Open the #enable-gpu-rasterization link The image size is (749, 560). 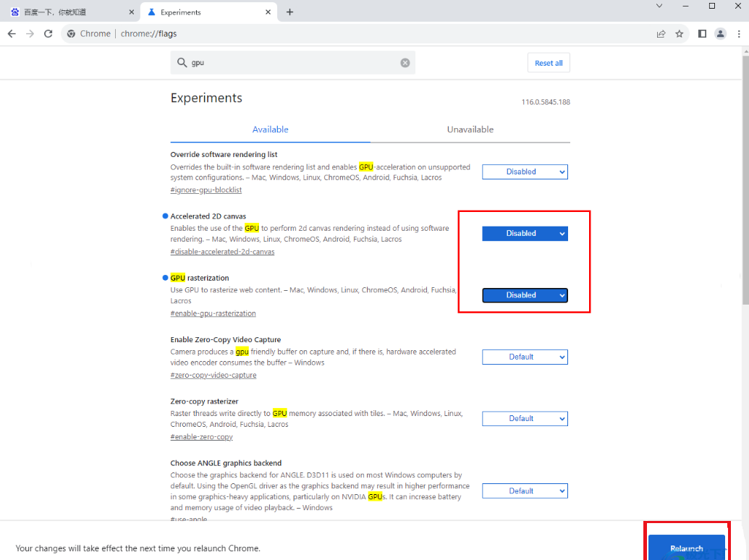point(213,313)
